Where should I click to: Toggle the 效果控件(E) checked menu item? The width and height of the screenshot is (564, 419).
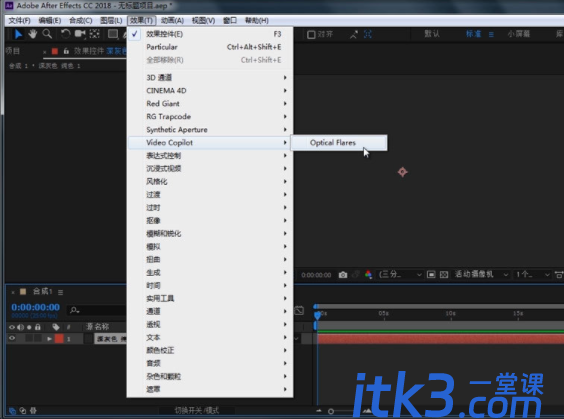(x=210, y=34)
